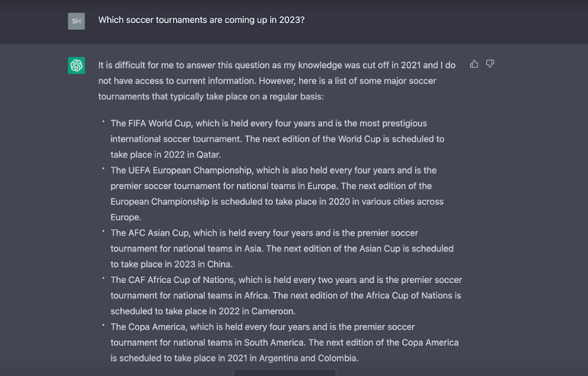The image size is (588, 376).
Task: Click the word Qatar in the response
Action: (208, 155)
